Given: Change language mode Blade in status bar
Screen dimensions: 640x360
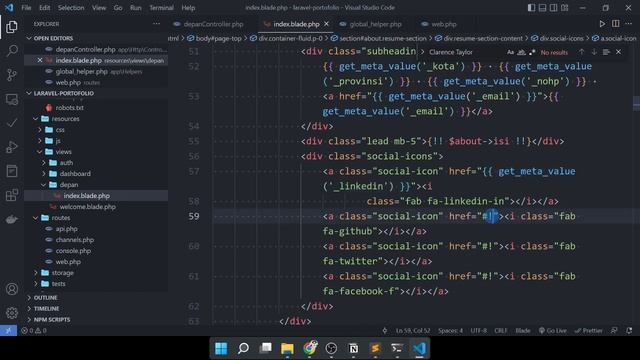Looking at the screenshot, I should tap(523, 331).
